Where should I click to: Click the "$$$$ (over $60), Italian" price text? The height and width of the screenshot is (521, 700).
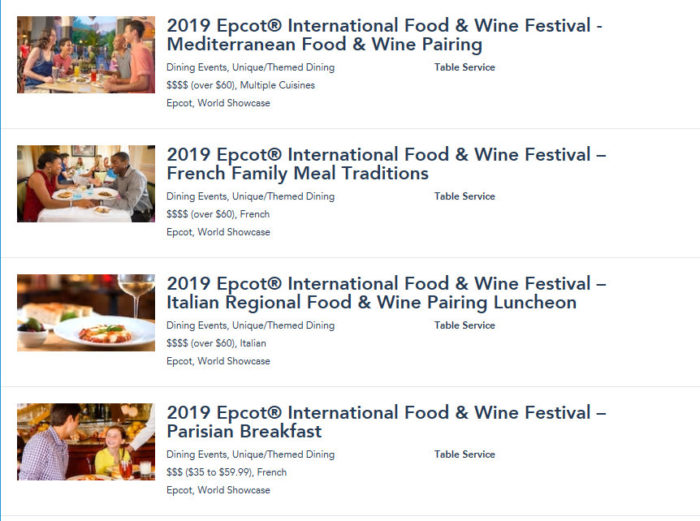pyautogui.click(x=216, y=344)
